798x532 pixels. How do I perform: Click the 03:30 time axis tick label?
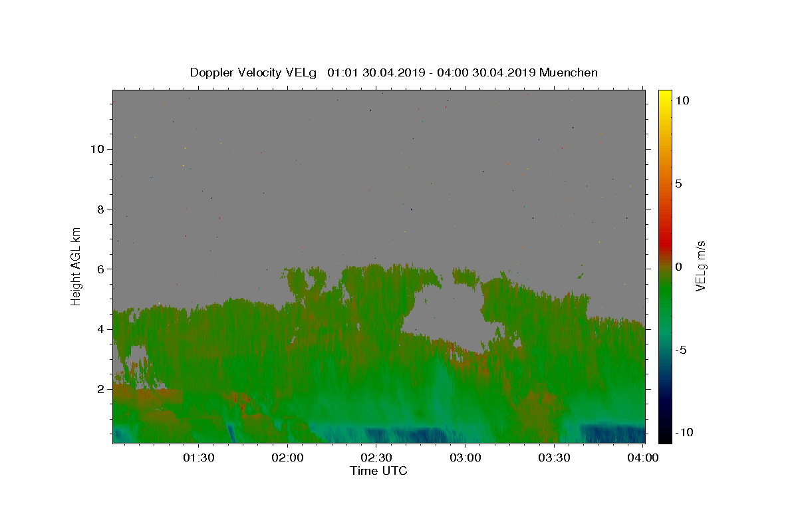(554, 458)
